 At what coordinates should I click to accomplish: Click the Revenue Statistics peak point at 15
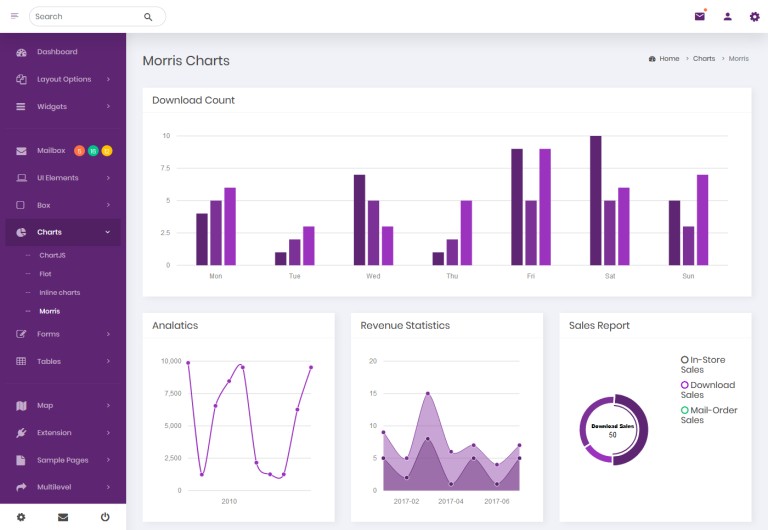[x=428, y=393]
